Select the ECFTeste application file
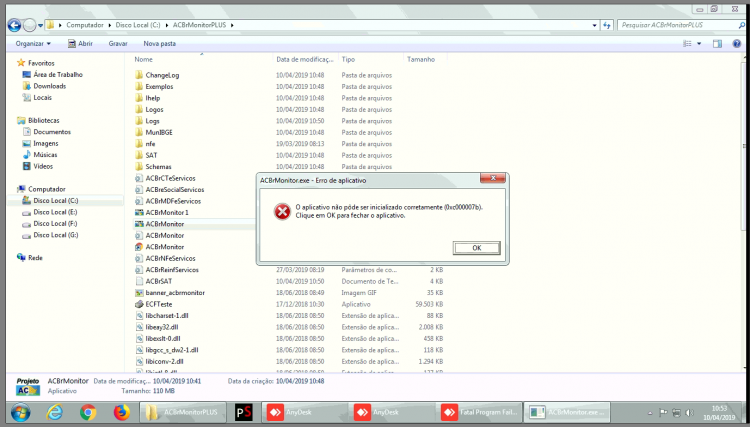Screen dimensions: 750x427 pos(159,304)
